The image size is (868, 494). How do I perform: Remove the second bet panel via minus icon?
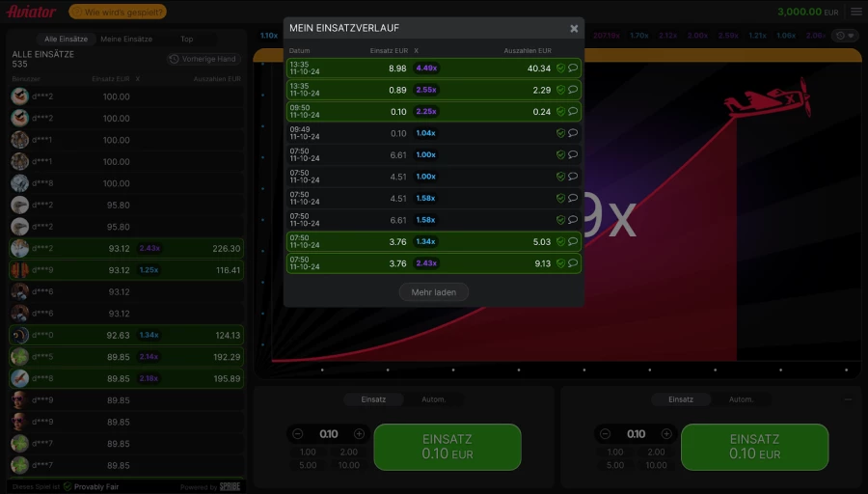tap(848, 399)
